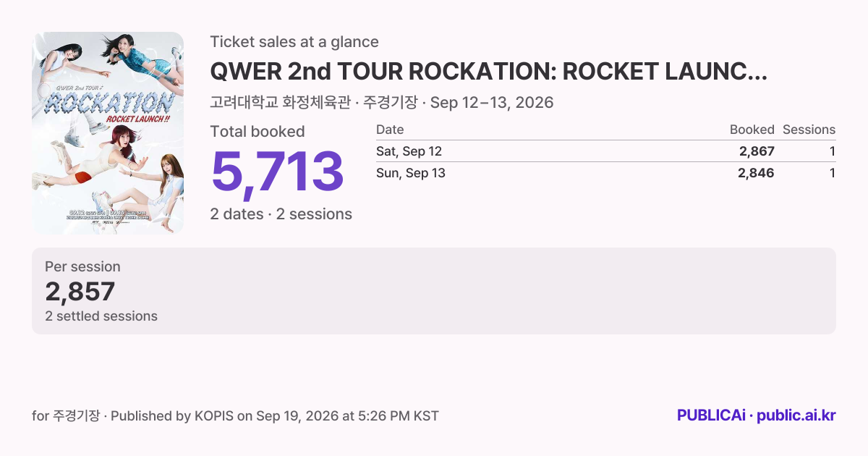
Task: Click the Sessions column header
Action: point(809,130)
